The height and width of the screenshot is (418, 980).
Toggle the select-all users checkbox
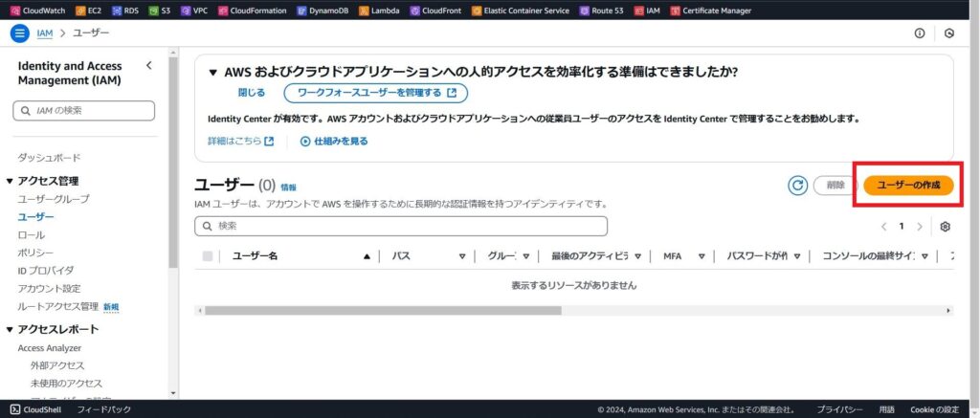click(x=208, y=256)
